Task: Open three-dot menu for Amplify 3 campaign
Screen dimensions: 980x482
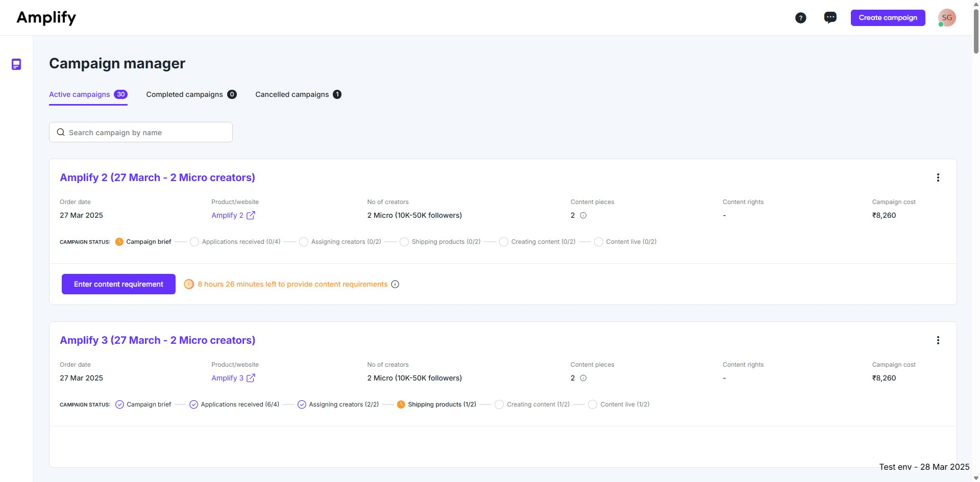Action: (x=938, y=340)
